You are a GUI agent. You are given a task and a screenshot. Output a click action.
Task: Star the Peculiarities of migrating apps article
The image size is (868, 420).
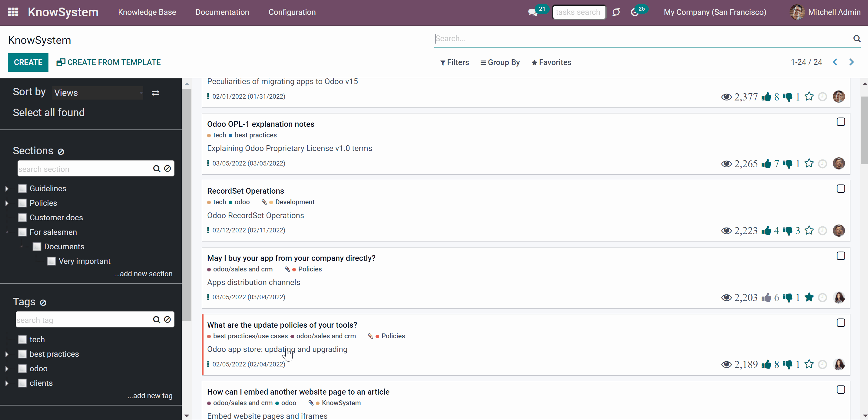[809, 97]
